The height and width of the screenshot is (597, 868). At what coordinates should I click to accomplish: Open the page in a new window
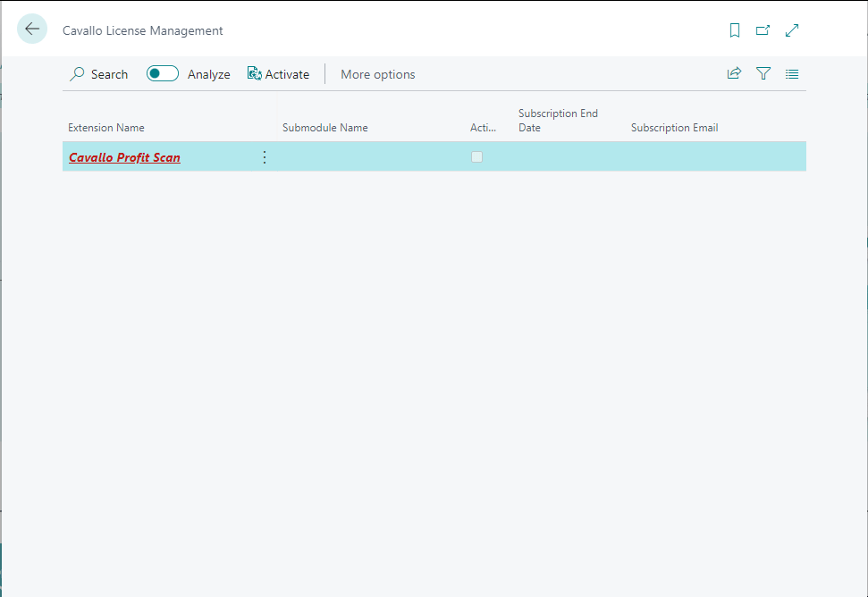763,30
